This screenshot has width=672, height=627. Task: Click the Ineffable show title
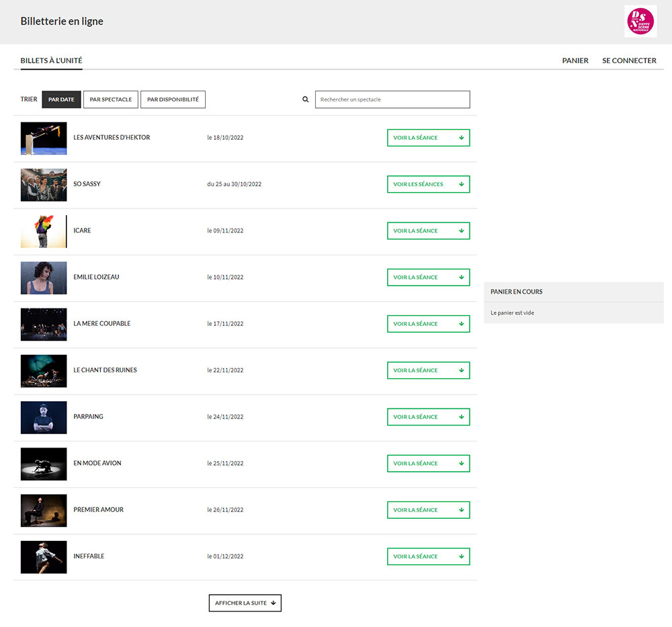click(x=89, y=556)
